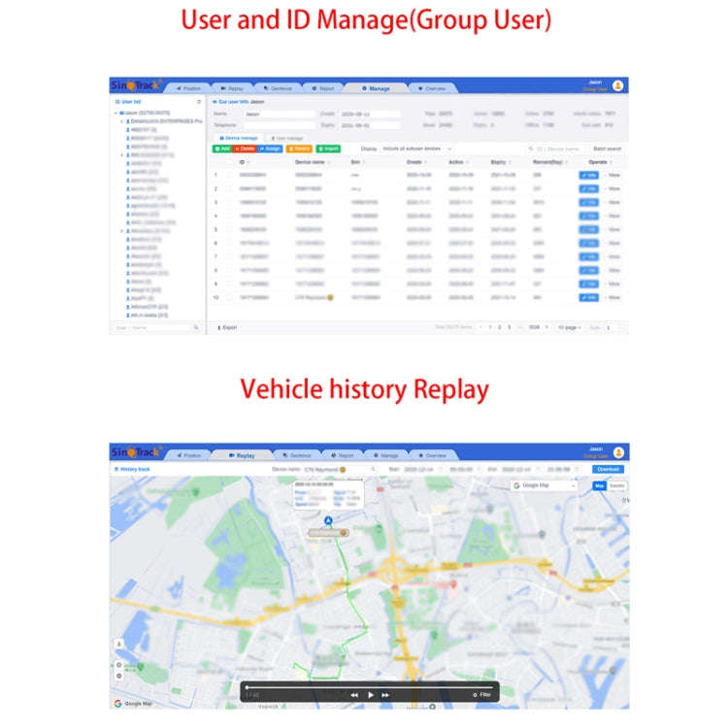The image size is (728, 728).
Task: Click the user search magnifier icon
Action: 196,328
